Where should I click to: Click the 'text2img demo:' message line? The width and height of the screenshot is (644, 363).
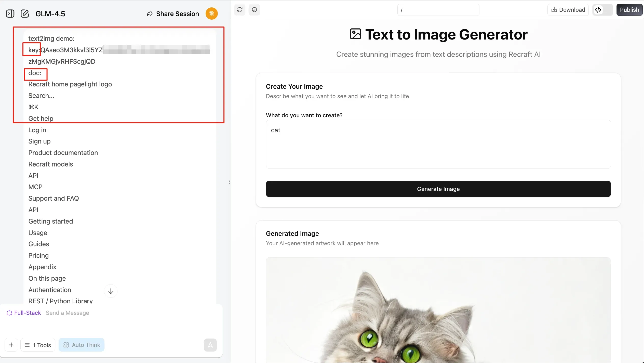pyautogui.click(x=51, y=38)
